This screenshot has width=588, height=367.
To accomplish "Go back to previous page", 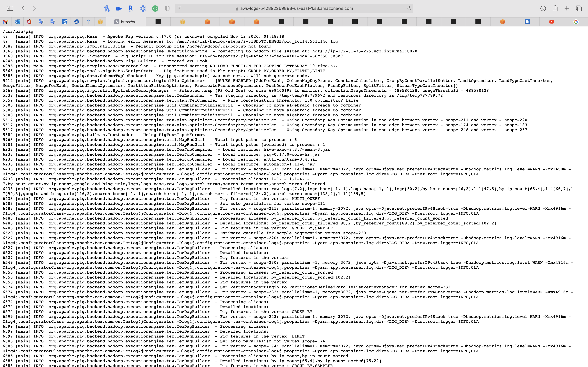I will coord(23,9).
